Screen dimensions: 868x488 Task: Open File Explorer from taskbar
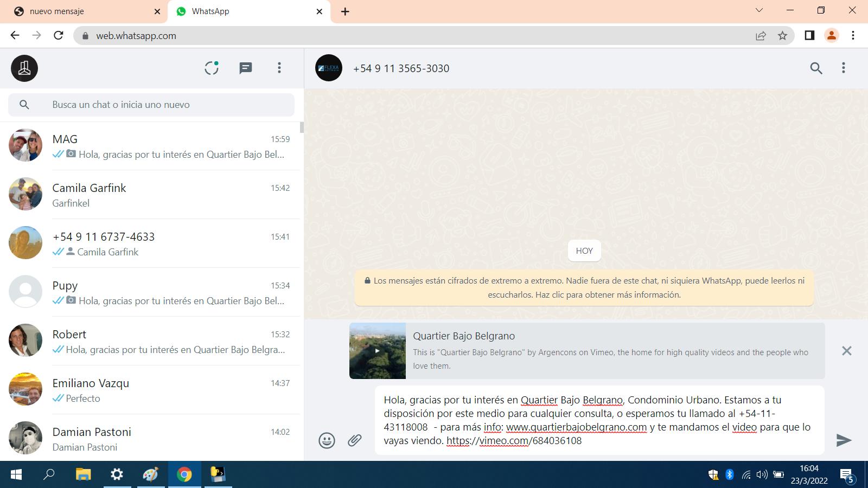coord(83,474)
